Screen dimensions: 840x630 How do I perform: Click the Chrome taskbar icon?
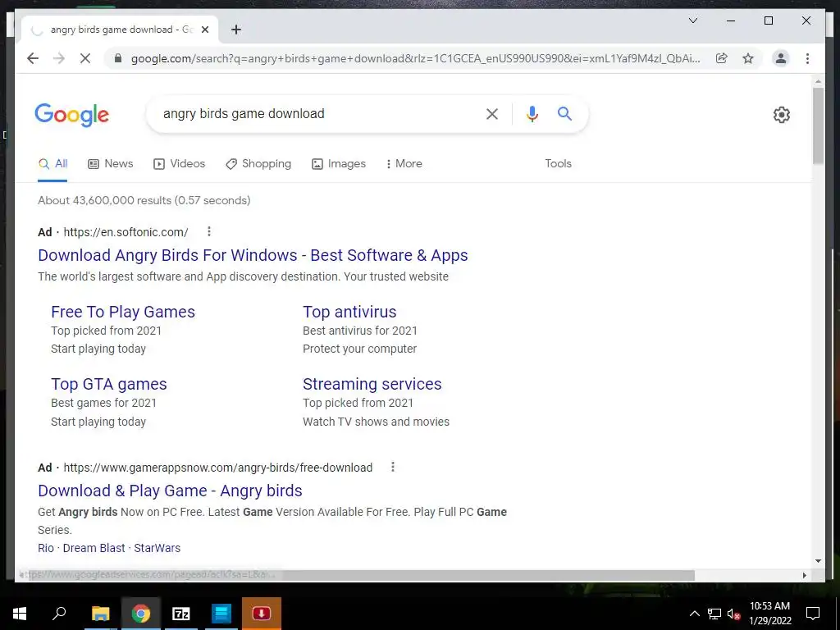click(140, 614)
